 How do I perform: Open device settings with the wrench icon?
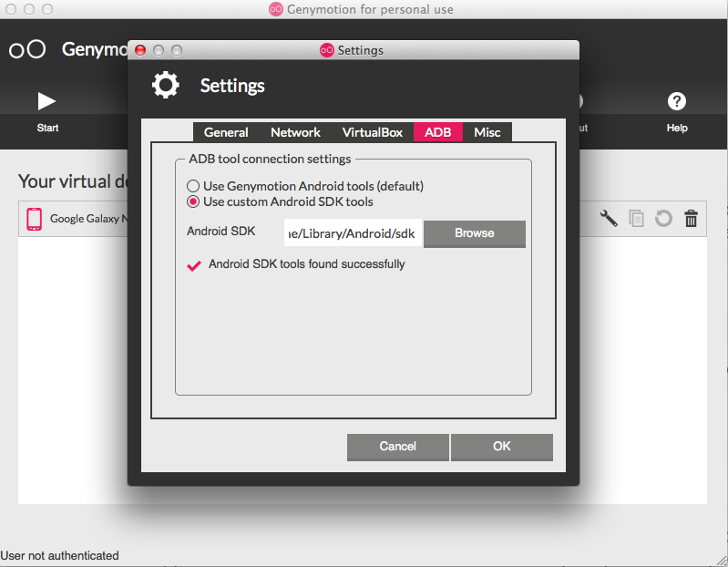pos(609,218)
